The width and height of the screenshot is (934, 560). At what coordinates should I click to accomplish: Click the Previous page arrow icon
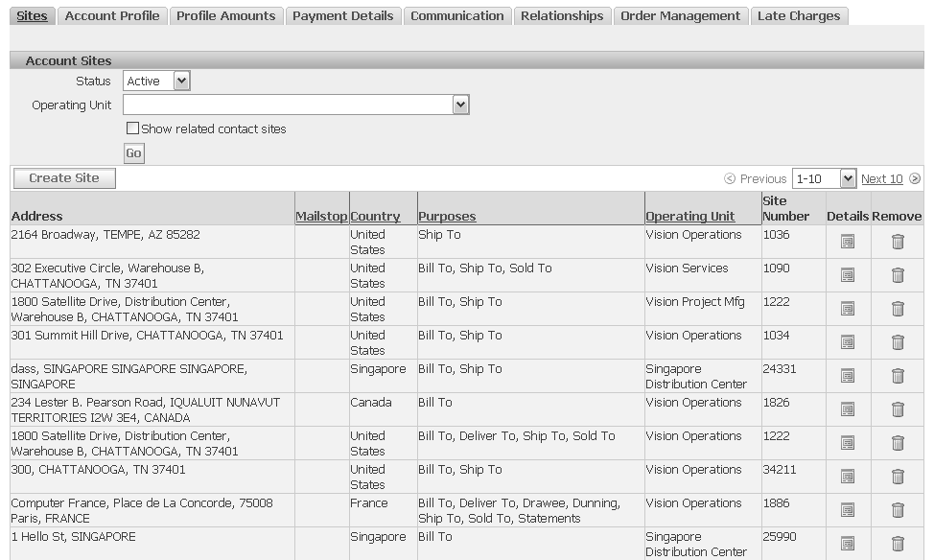point(730,178)
